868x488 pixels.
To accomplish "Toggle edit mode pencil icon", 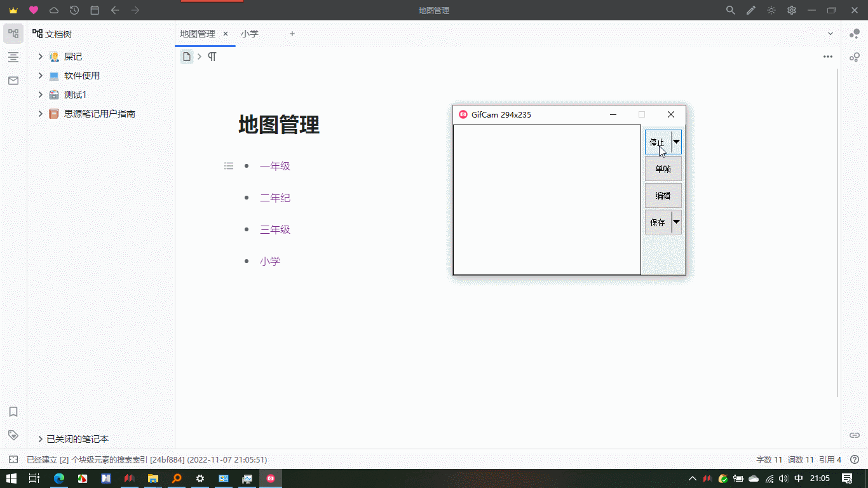I will [x=751, y=10].
